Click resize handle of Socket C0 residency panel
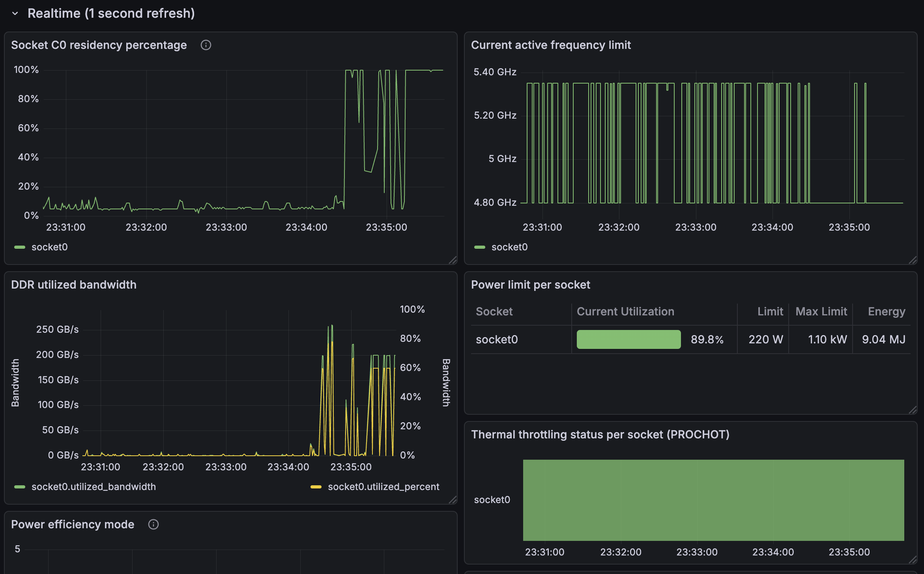This screenshot has width=924, height=574. 453,260
